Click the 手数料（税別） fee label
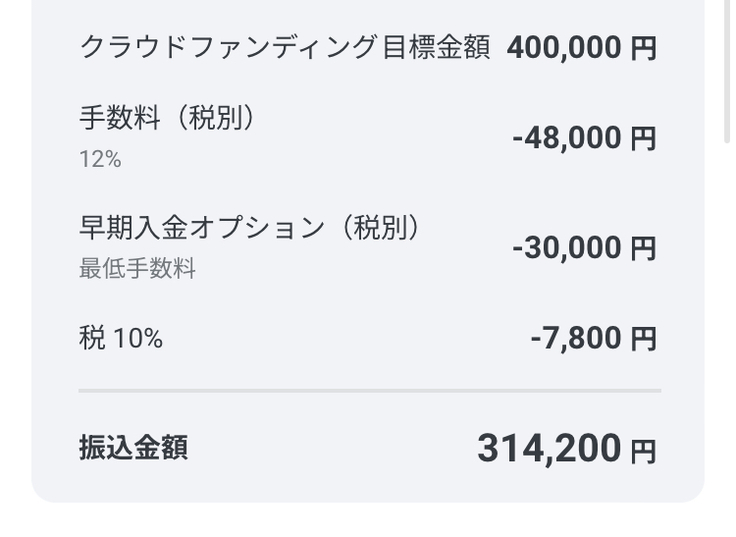The width and height of the screenshot is (736, 537). point(167,118)
